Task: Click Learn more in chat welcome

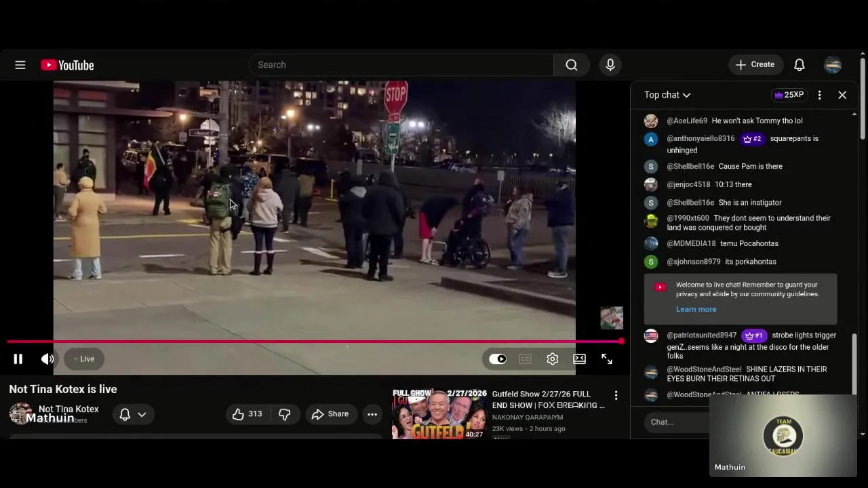Action: [x=696, y=309]
